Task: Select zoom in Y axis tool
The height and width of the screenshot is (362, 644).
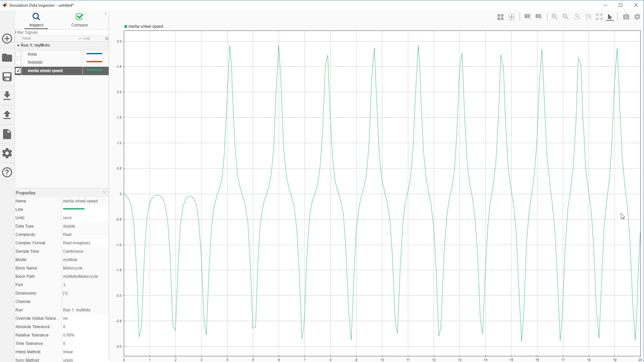Action: coord(589,17)
